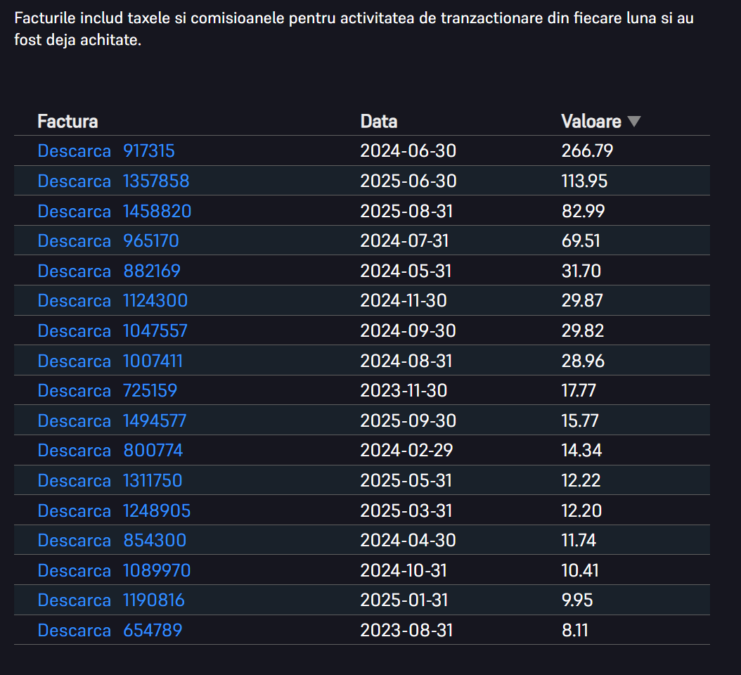This screenshot has width=741, height=675.
Task: Download invoice 854300
Action: [74, 541]
